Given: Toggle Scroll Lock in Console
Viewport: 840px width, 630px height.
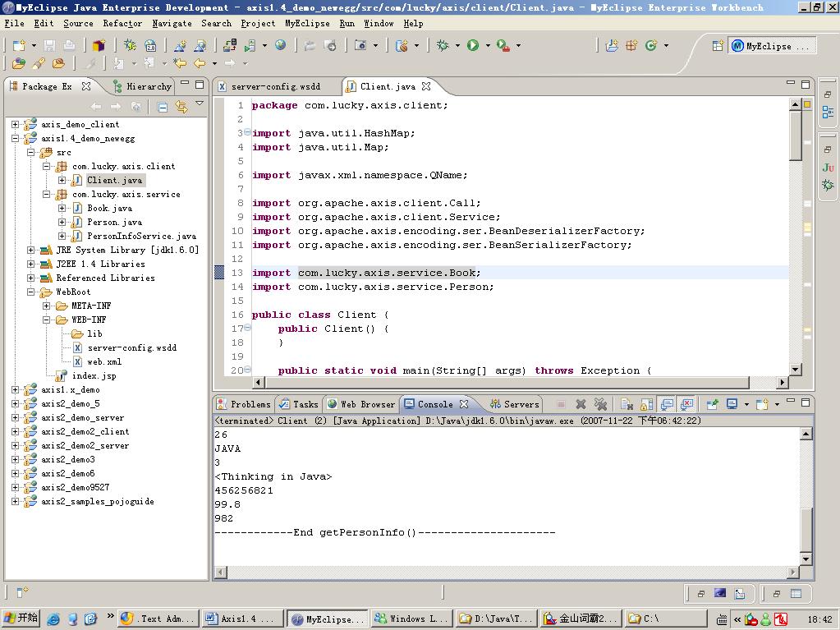Looking at the screenshot, I should click(x=646, y=404).
